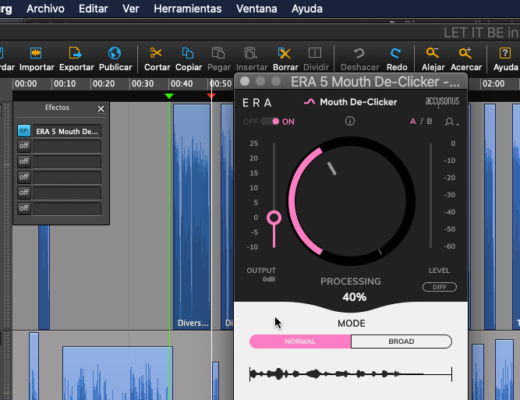Zoom in with the Acercar icon
The height and width of the screenshot is (400, 520).
[x=465, y=53]
